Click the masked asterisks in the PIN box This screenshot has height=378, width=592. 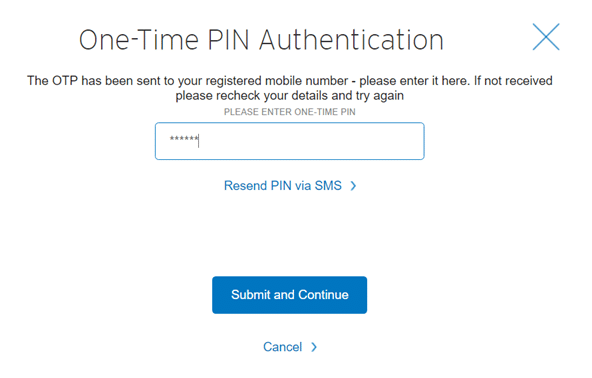pyautogui.click(x=183, y=139)
